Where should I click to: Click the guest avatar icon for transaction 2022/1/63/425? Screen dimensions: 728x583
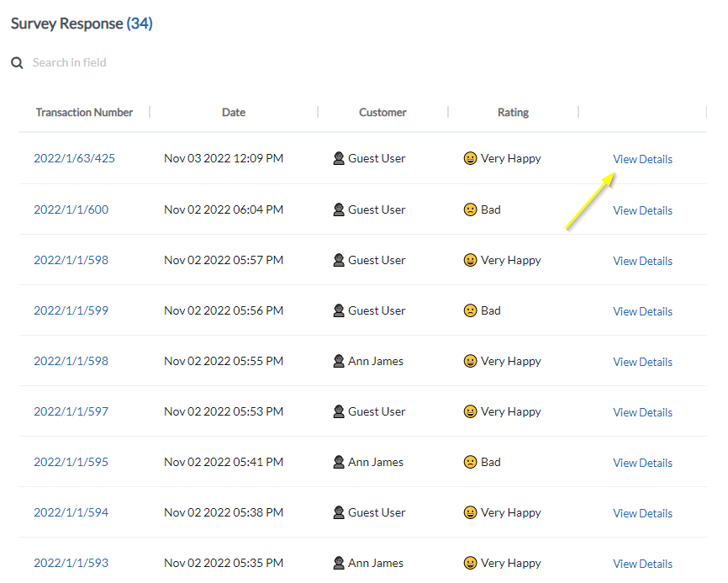(x=339, y=159)
